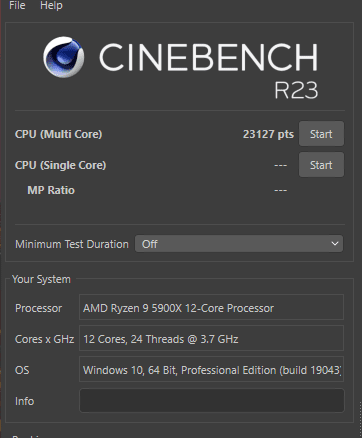The width and height of the screenshot is (362, 438).
Task: Click the CPU (Multi Core) label
Action: pos(59,134)
